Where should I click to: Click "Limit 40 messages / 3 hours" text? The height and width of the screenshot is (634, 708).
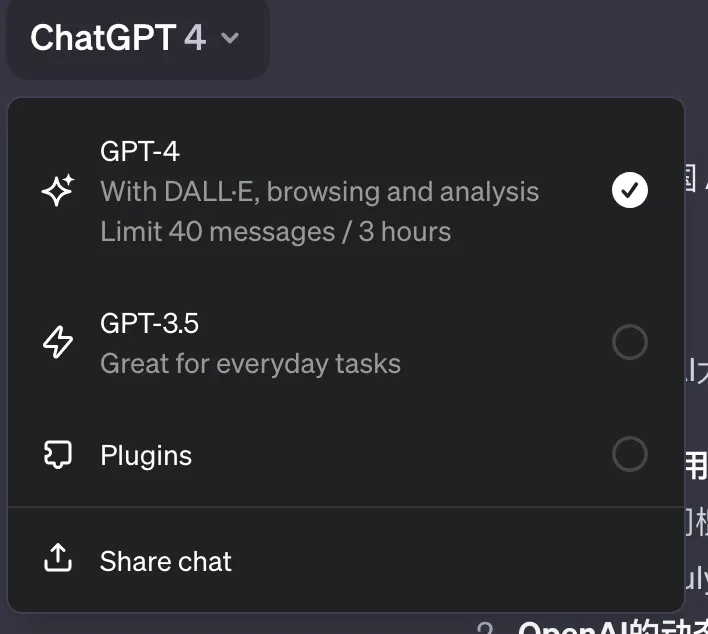pyautogui.click(x=275, y=232)
